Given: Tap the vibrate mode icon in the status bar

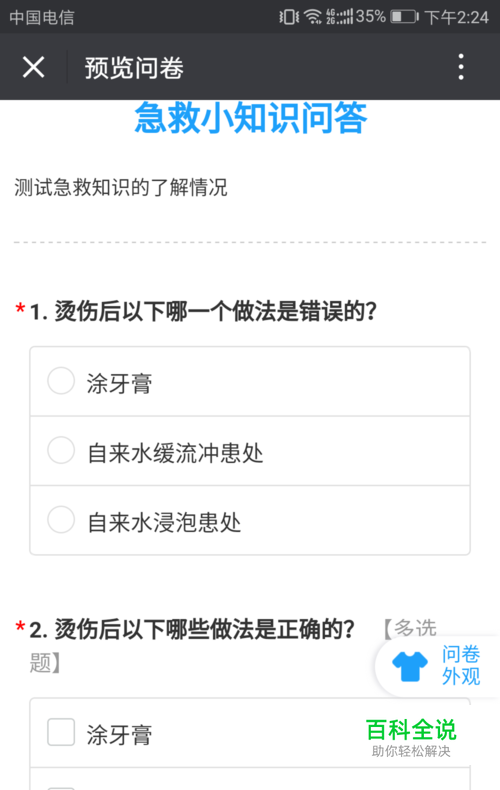Looking at the screenshot, I should tap(289, 17).
